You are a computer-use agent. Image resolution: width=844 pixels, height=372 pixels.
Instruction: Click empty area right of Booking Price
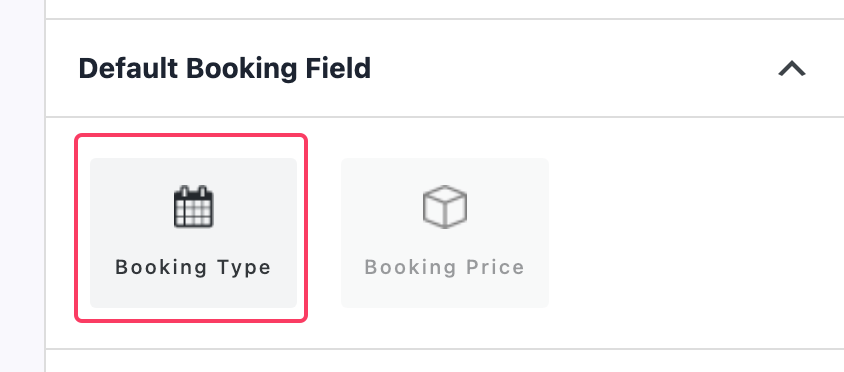[694, 233]
